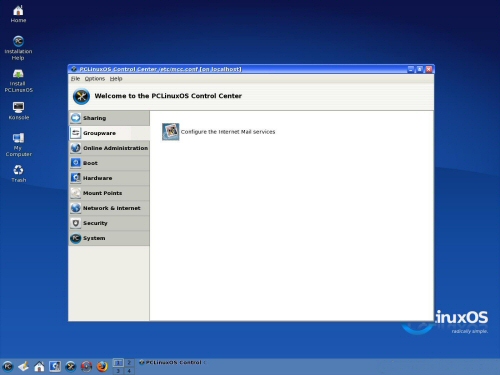Open the home folder icon in taskbar
The image size is (500, 375).
coord(39,367)
